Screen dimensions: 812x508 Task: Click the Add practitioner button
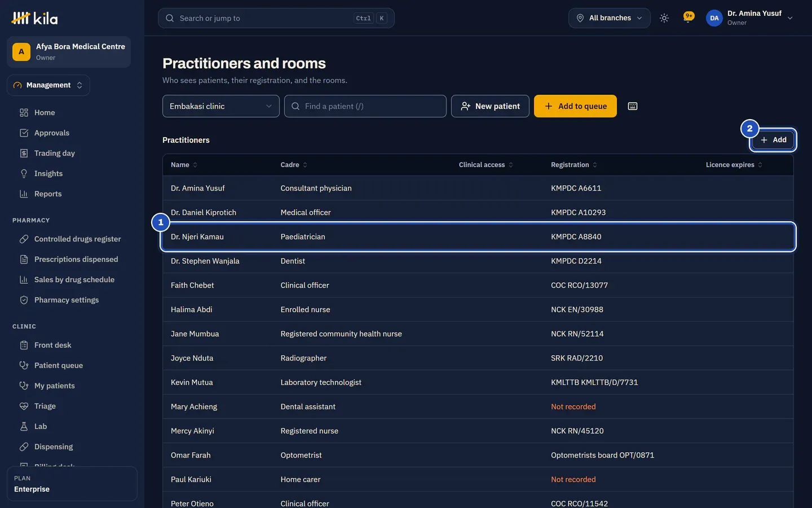point(773,140)
